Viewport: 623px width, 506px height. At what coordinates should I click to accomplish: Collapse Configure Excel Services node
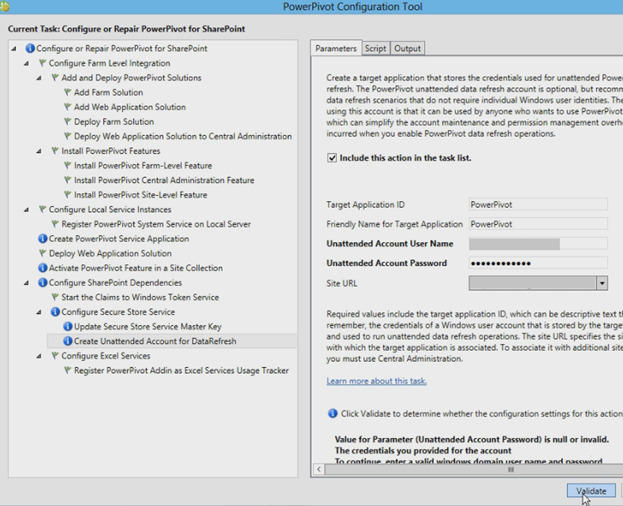click(x=39, y=356)
